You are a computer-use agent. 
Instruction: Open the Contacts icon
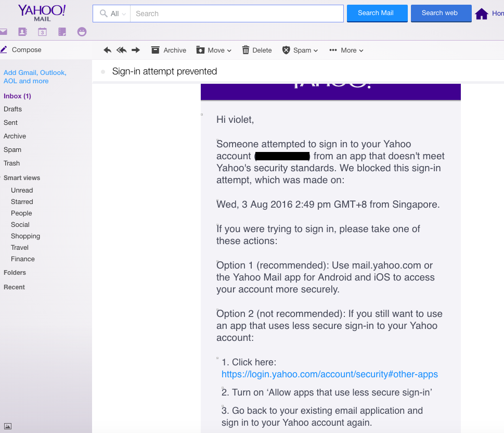pos(22,32)
